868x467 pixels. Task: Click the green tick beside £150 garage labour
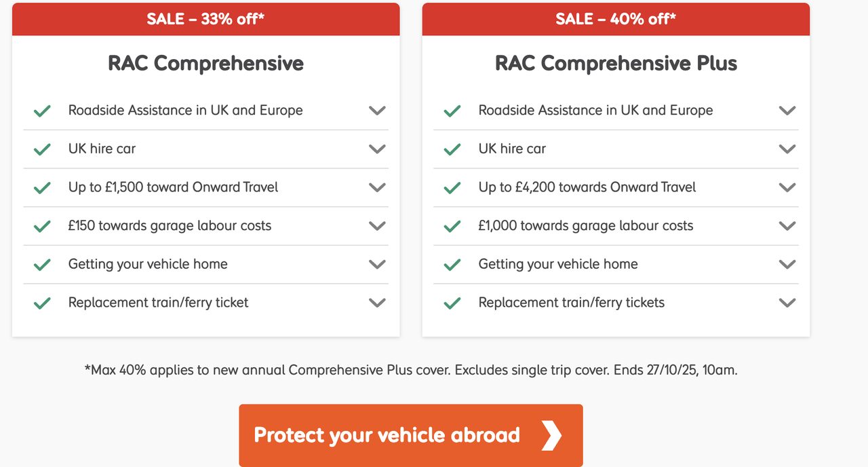pyautogui.click(x=42, y=226)
